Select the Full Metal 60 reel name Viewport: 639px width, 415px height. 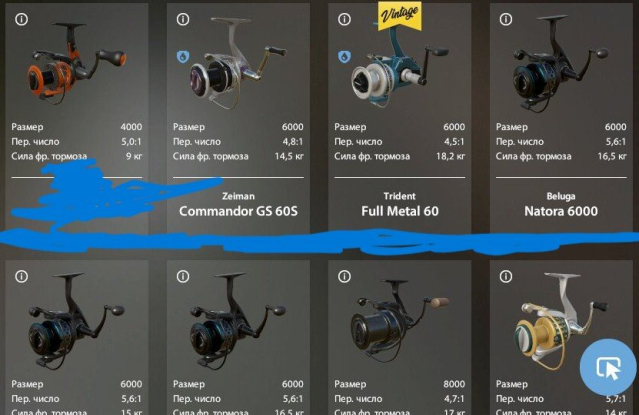coord(400,211)
